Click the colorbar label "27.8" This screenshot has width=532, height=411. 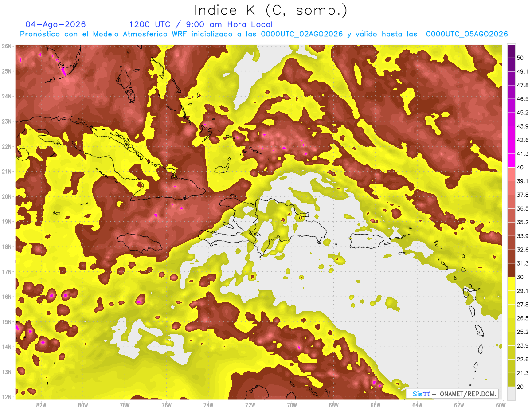(x=523, y=305)
